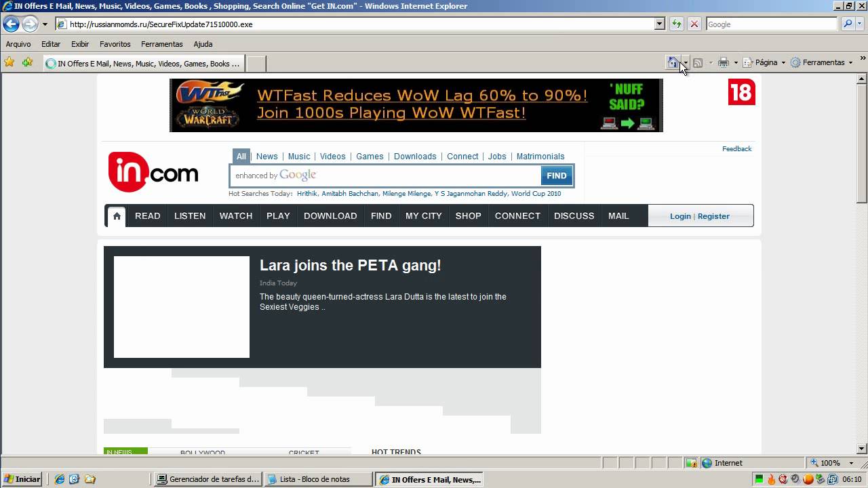Click the Login link
The image size is (868, 488).
680,216
